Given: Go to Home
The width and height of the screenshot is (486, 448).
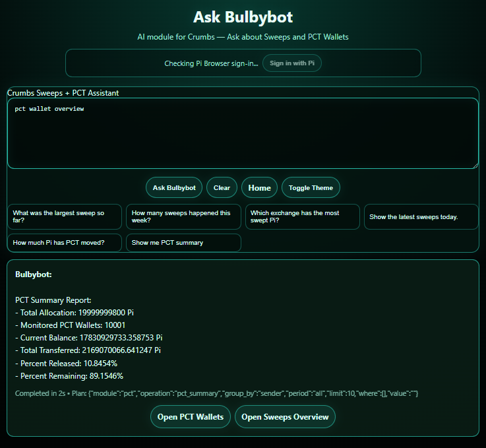Looking at the screenshot, I should 259,187.
